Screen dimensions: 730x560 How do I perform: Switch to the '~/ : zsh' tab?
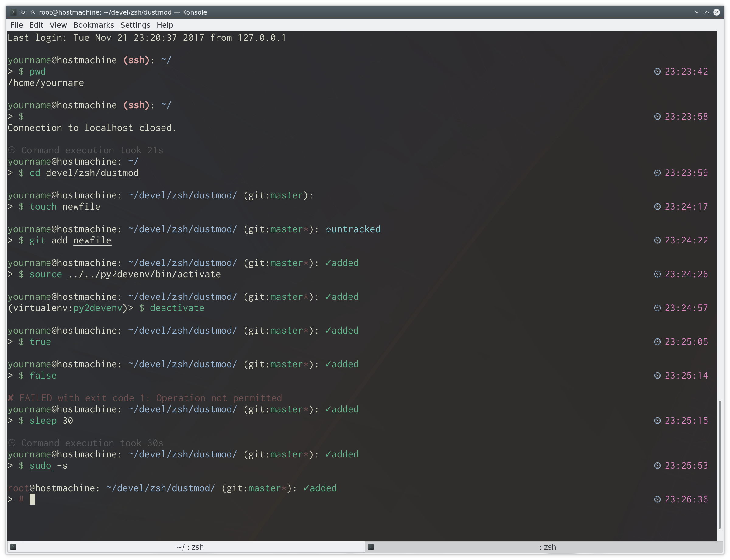(x=190, y=547)
